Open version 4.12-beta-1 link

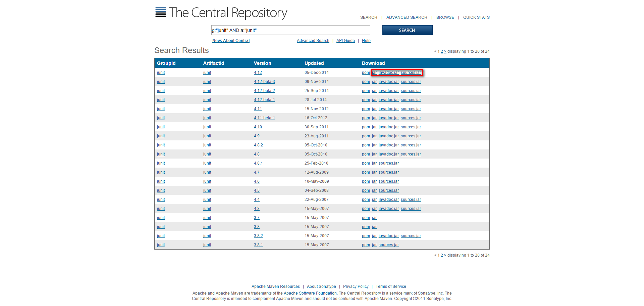tap(264, 100)
